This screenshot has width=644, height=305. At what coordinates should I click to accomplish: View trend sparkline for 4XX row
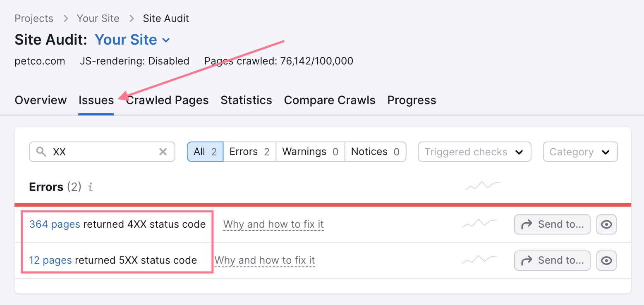[479, 224]
